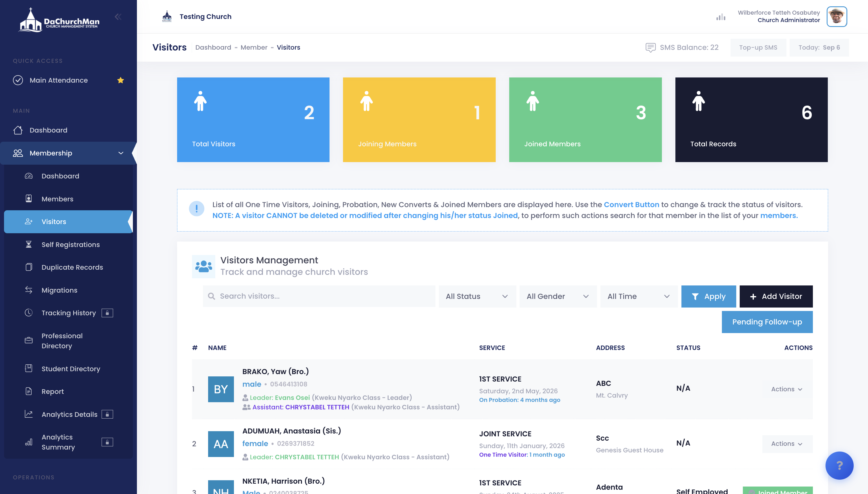Click the lock icon beside Analytics Summary

click(x=107, y=442)
